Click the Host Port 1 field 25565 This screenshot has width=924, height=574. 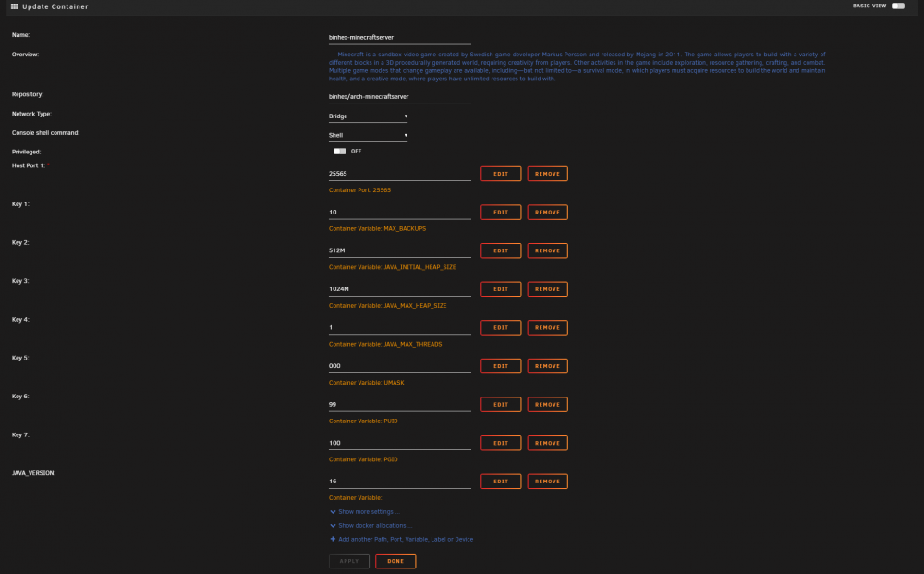[399, 174]
